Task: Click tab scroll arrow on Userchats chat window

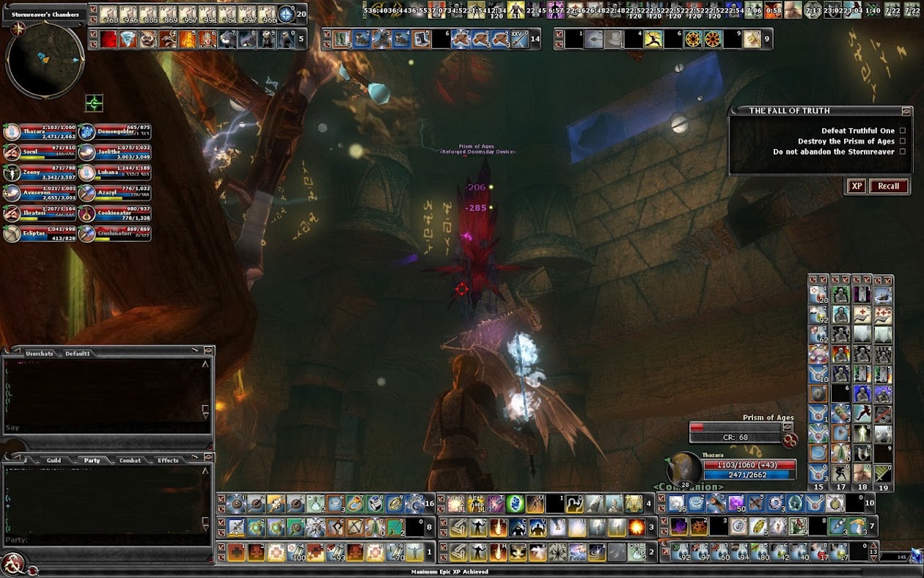Action: 195,351
